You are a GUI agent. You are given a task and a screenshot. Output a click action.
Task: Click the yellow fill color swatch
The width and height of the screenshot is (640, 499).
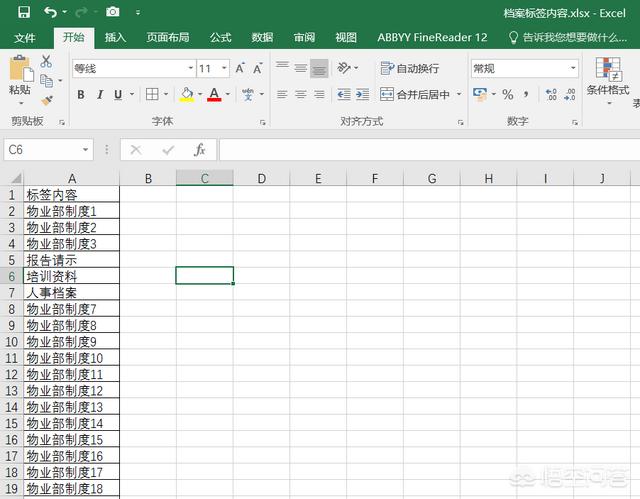tap(186, 95)
